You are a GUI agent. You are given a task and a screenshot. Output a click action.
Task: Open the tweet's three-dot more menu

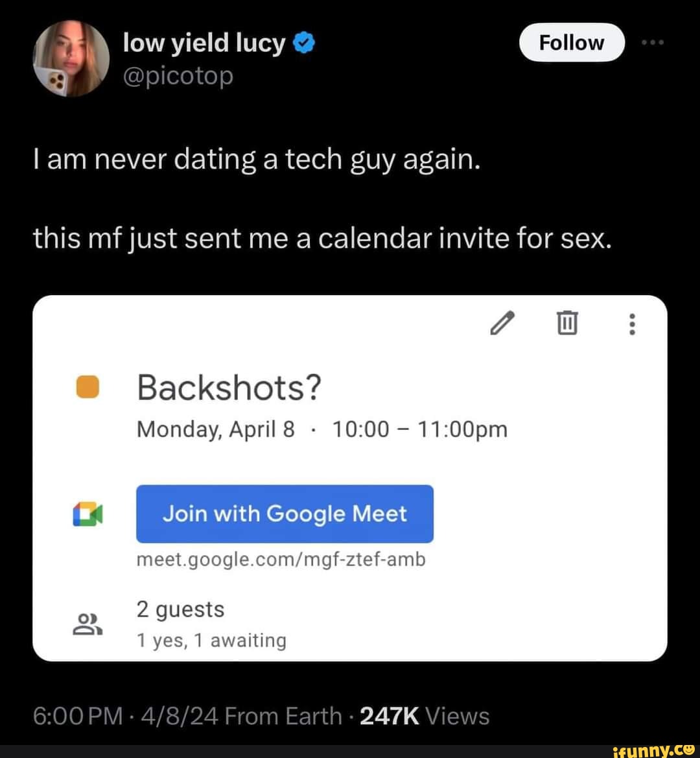(652, 43)
